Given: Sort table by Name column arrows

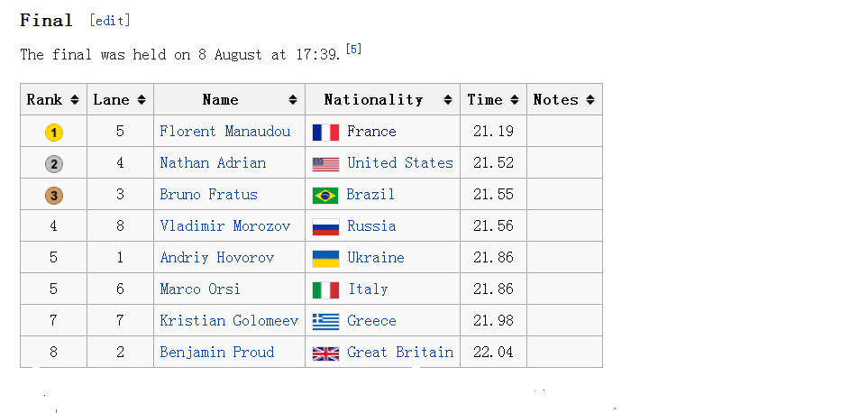Looking at the screenshot, I should point(293,100).
